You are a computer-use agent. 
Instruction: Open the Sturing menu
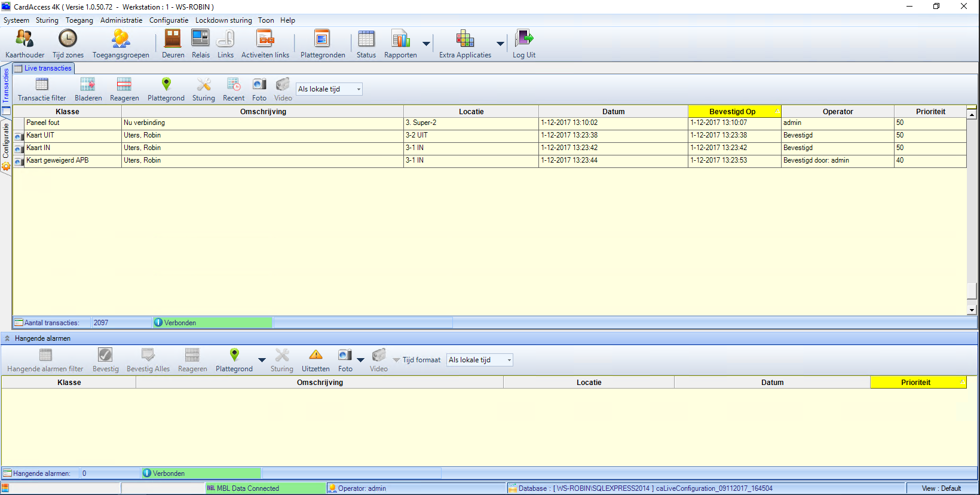coord(47,20)
